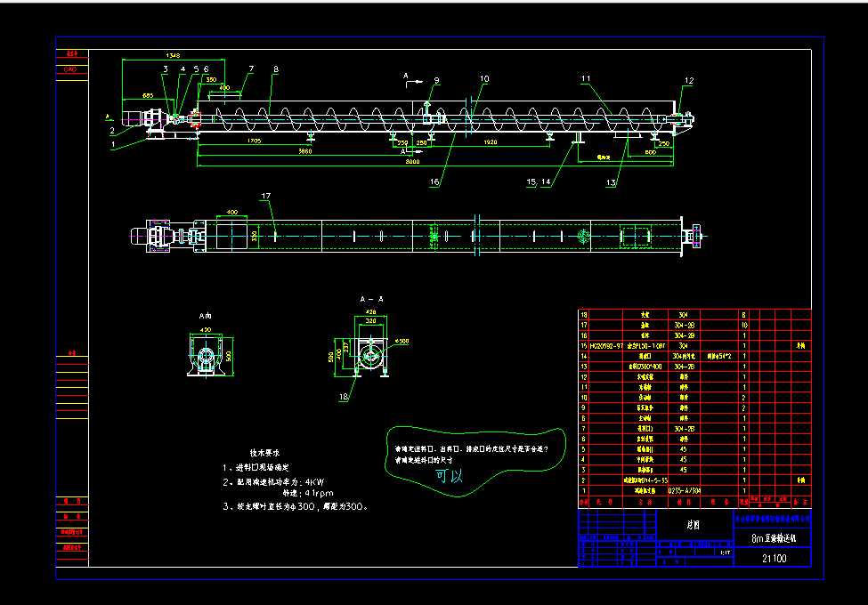This screenshot has height=605, width=868.
Task: Click balloon number 17 in plan view
Action: tap(265, 196)
